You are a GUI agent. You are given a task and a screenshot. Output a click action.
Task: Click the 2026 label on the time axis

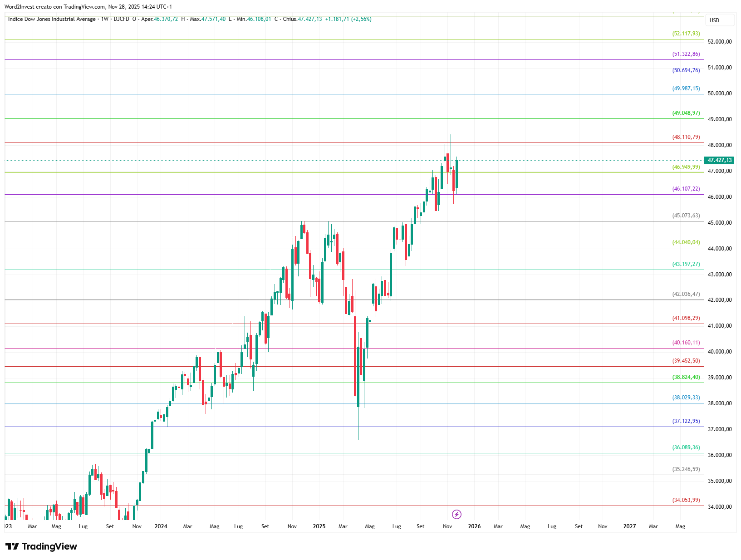tap(474, 526)
